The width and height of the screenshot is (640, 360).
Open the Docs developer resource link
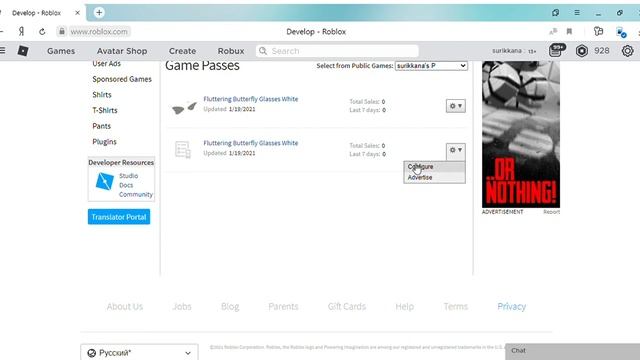pos(126,185)
